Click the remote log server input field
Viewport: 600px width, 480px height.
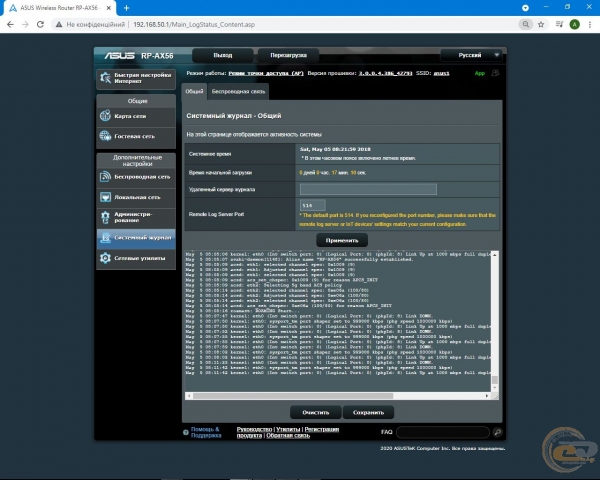tap(368, 189)
